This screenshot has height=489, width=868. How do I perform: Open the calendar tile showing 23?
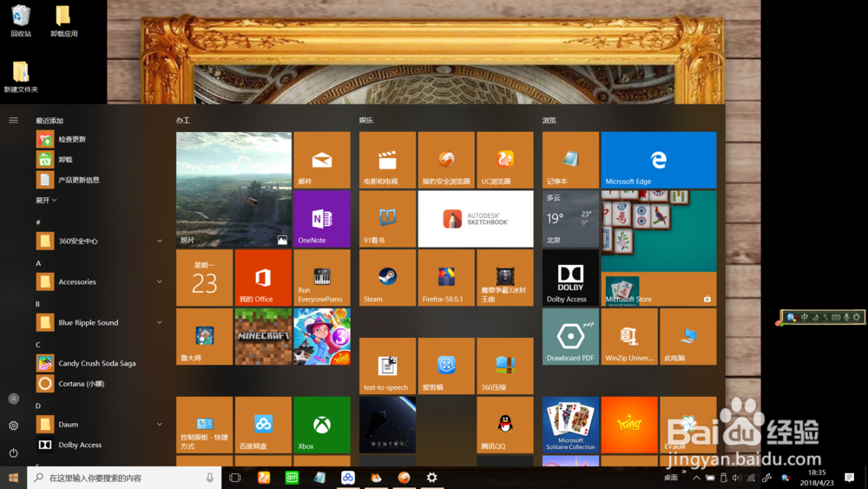click(204, 277)
